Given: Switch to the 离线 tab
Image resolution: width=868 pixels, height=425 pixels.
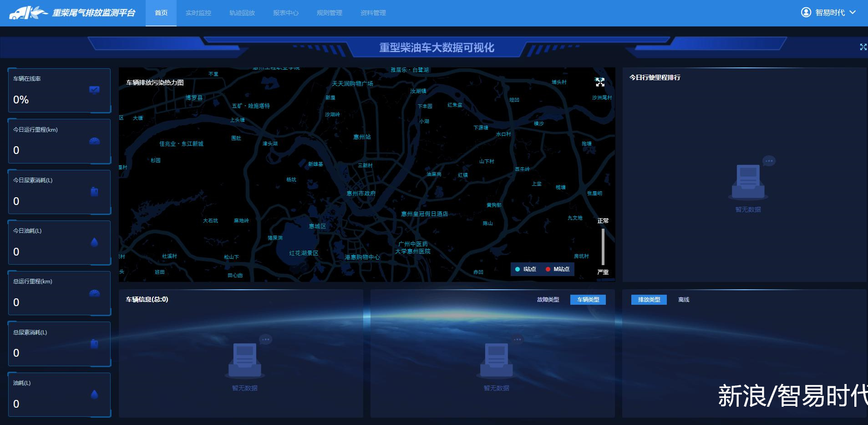Looking at the screenshot, I should tap(683, 300).
